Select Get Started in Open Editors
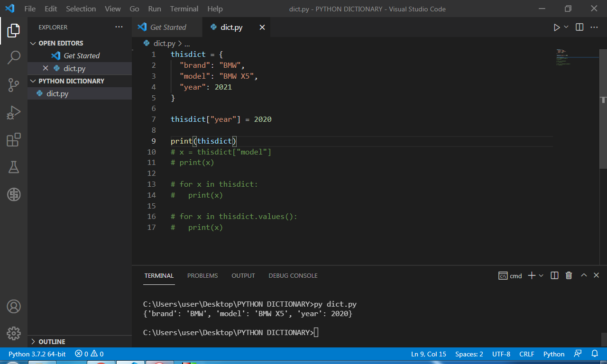The height and width of the screenshot is (364, 607). pos(80,56)
